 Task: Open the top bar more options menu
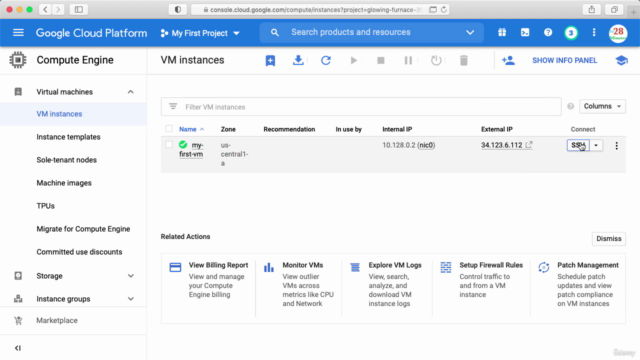[x=594, y=33]
